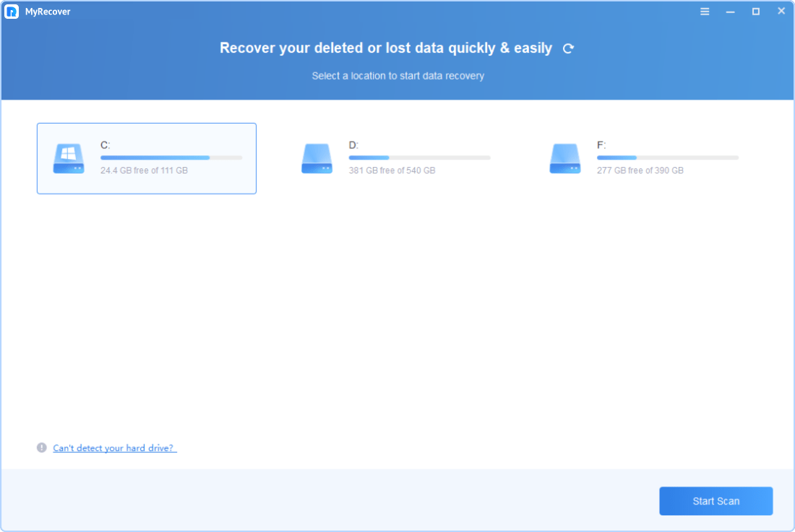Click the MyRecover title bar label

[x=48, y=11]
